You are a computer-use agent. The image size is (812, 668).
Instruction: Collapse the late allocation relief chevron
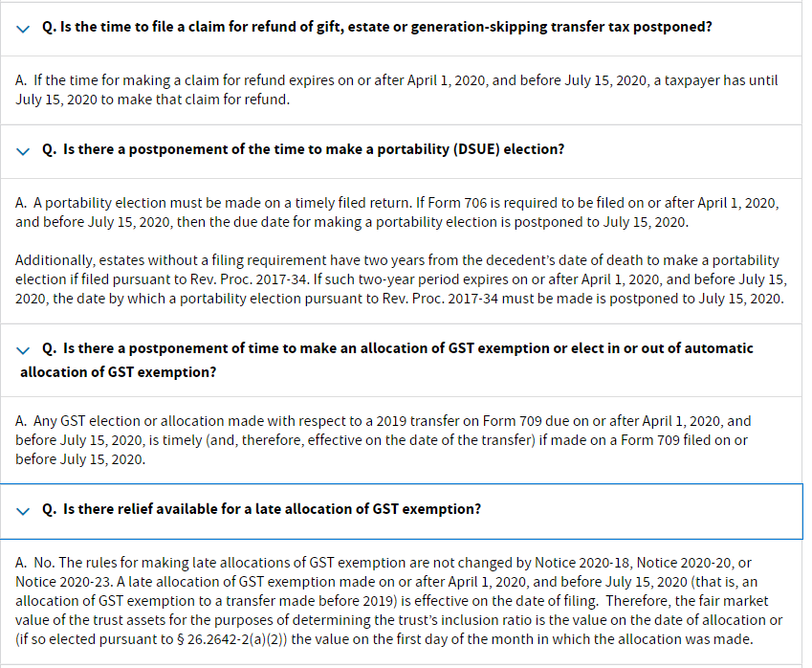23,511
